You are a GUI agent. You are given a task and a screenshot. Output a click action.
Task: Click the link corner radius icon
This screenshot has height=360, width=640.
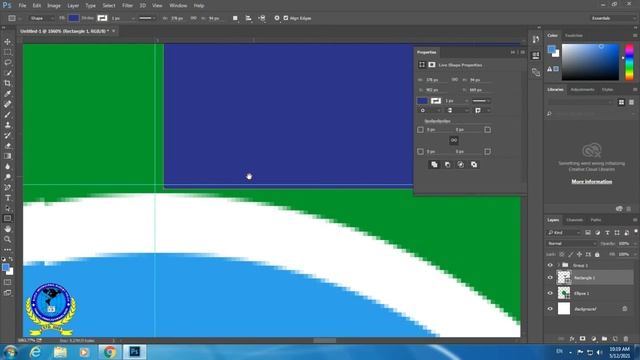pyautogui.click(x=454, y=140)
